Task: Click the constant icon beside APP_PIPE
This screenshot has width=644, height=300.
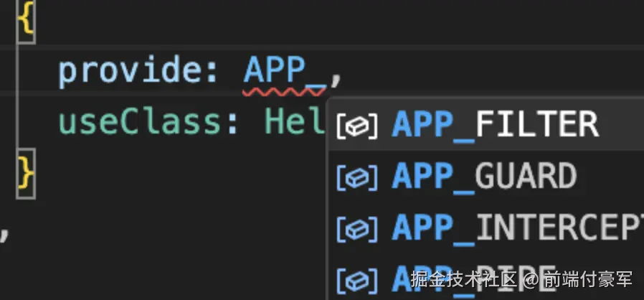Action: coord(357,280)
